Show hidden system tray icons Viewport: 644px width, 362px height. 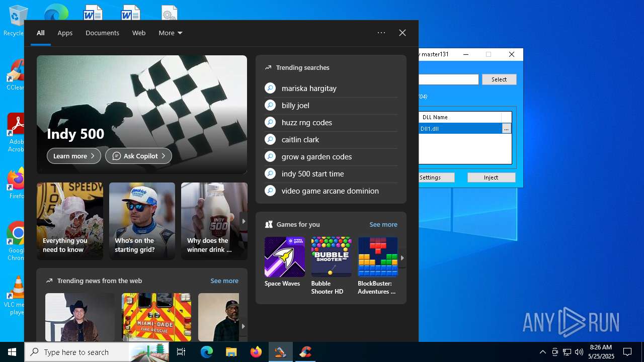542,352
